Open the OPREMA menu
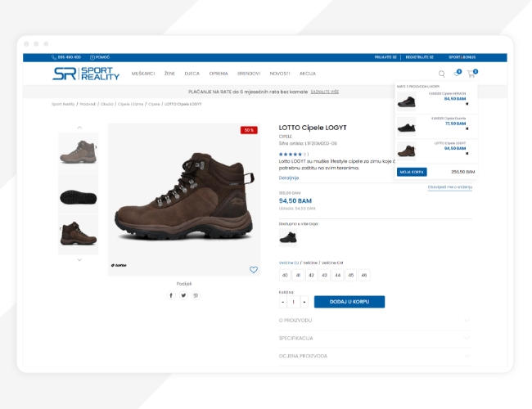Image resolution: width=532 pixels, height=409 pixels. click(219, 74)
